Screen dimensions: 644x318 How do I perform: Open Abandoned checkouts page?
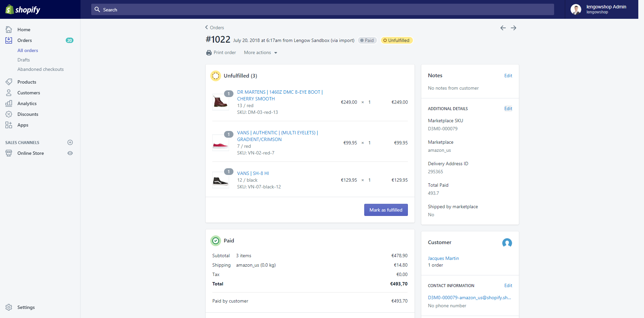(x=40, y=69)
